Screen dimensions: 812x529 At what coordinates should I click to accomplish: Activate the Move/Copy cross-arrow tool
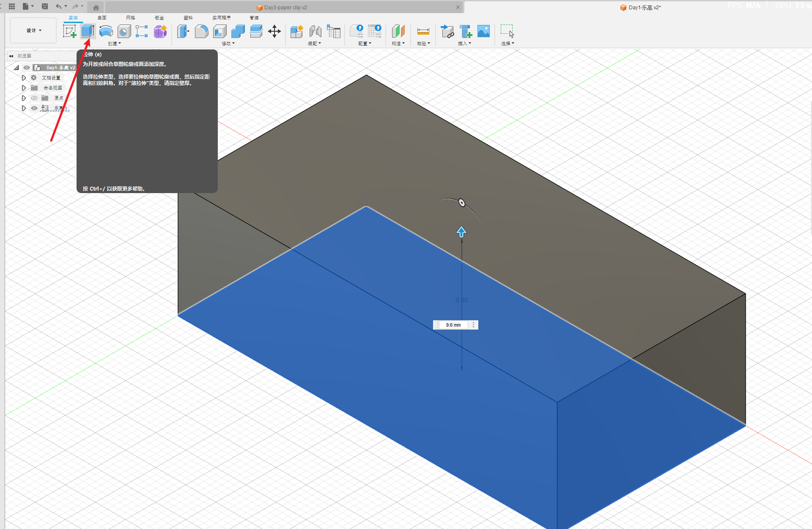coord(274,31)
